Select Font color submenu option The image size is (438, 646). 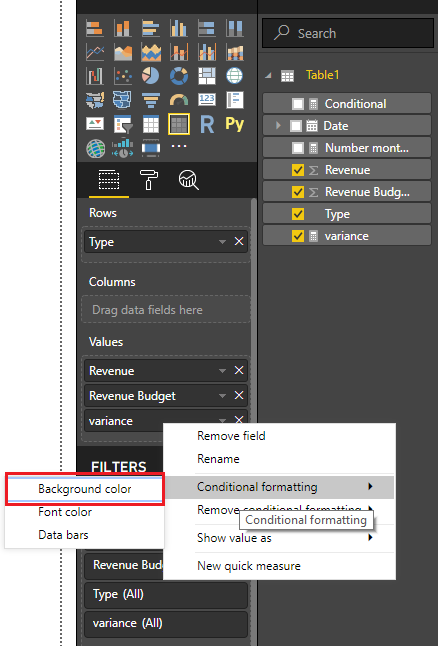pyautogui.click(x=65, y=512)
